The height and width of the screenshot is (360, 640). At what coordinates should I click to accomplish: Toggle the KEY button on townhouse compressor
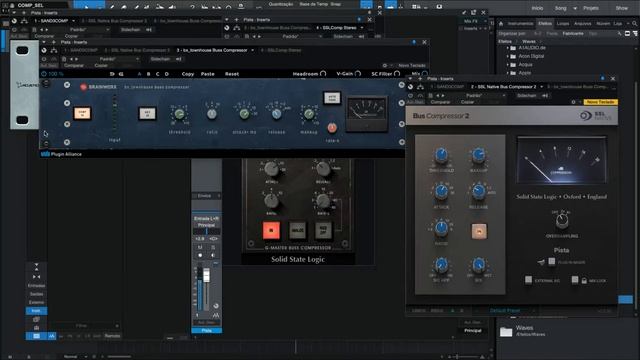click(x=147, y=113)
